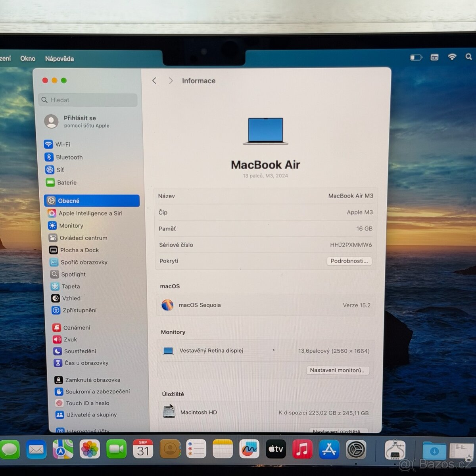This screenshot has height=476, width=476.
Task: Open Notes from the Dock
Action: (x=223, y=449)
